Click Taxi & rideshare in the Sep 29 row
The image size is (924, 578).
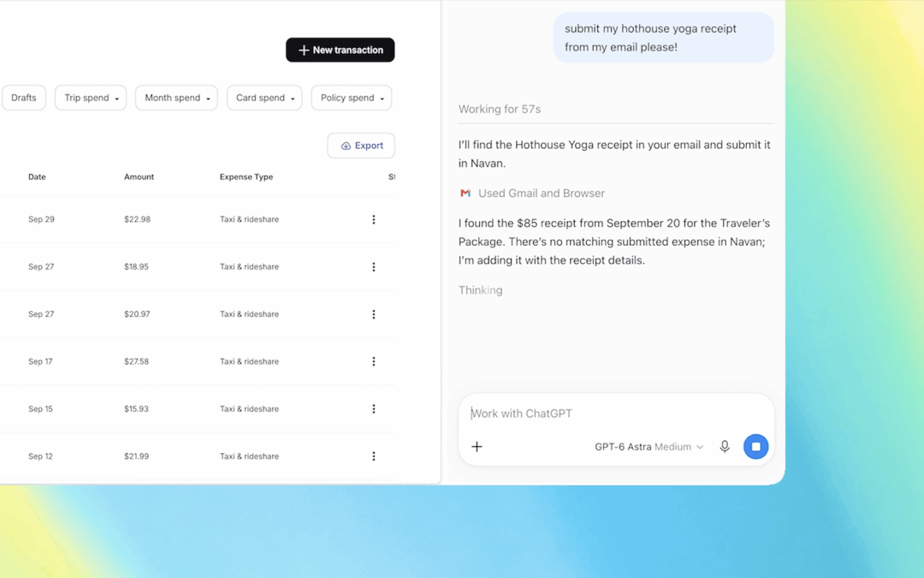coord(249,219)
